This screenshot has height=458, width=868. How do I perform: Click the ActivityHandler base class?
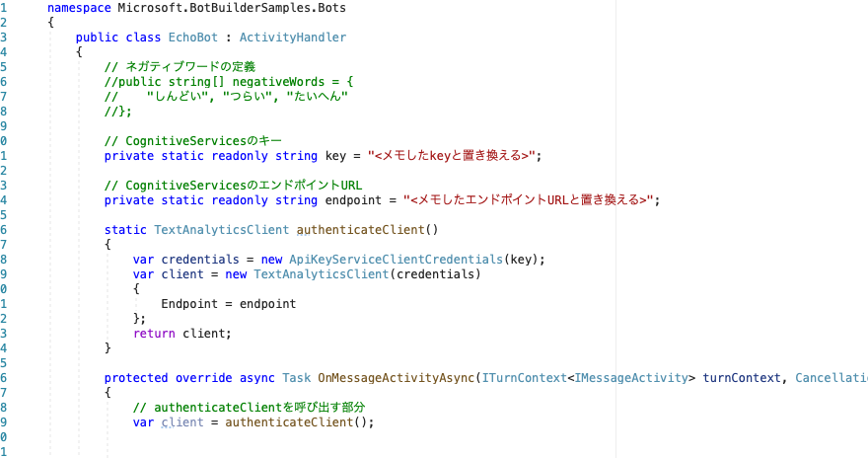pyautogui.click(x=293, y=38)
